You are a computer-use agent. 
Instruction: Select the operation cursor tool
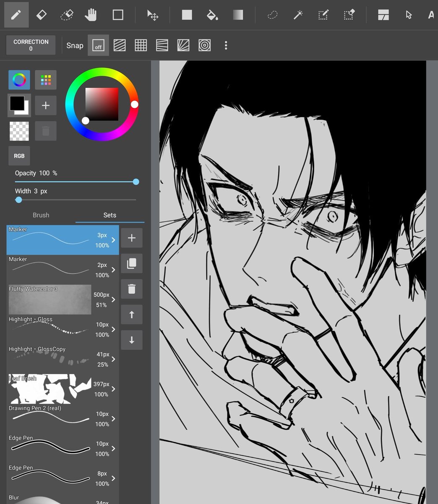[x=409, y=15]
